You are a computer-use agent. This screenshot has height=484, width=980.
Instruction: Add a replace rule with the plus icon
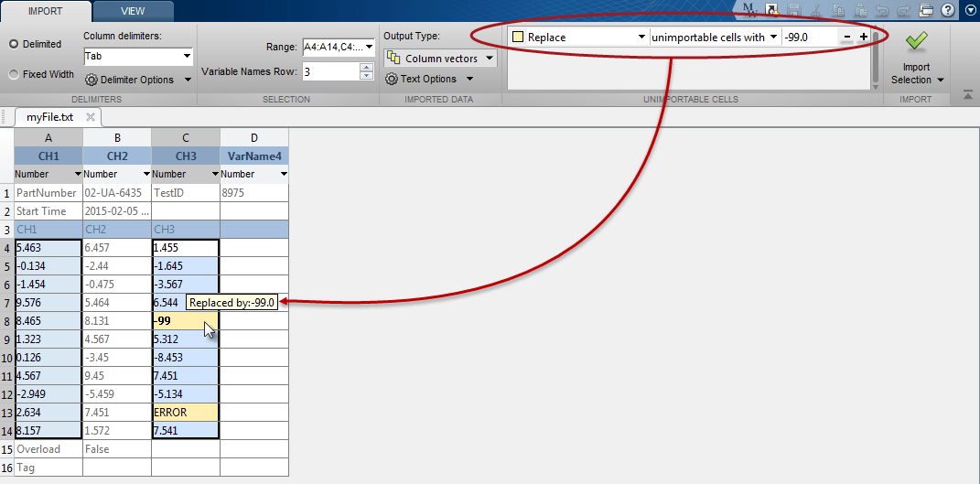(x=863, y=37)
